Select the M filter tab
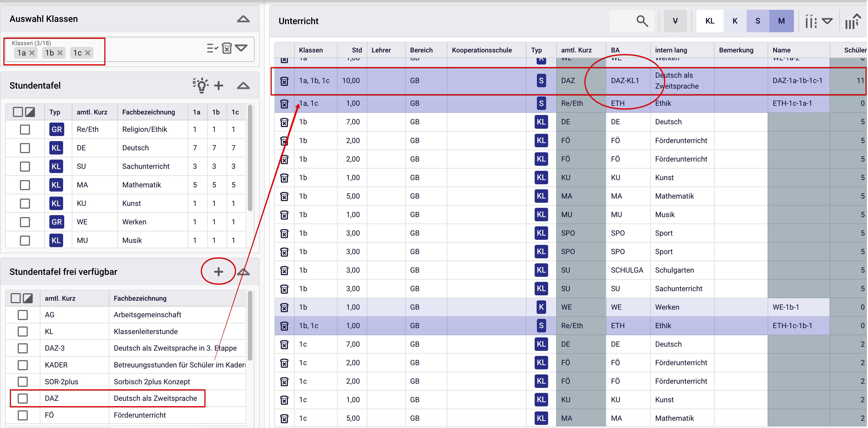The image size is (868, 428). tap(781, 21)
